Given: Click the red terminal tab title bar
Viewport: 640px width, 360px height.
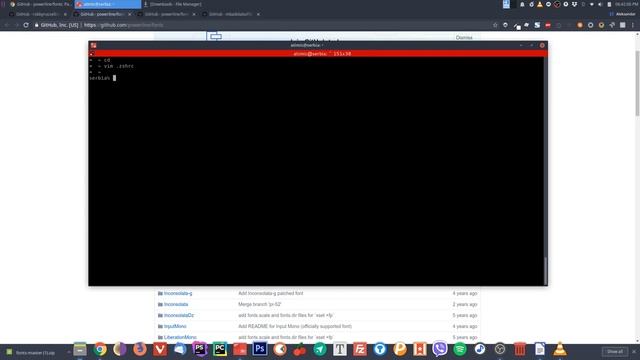Looking at the screenshot, I should click(x=318, y=53).
